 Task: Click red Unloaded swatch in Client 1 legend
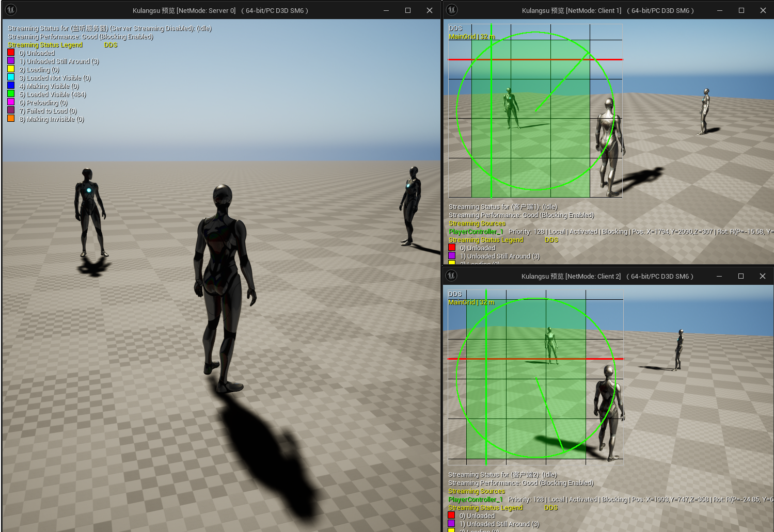coord(452,248)
